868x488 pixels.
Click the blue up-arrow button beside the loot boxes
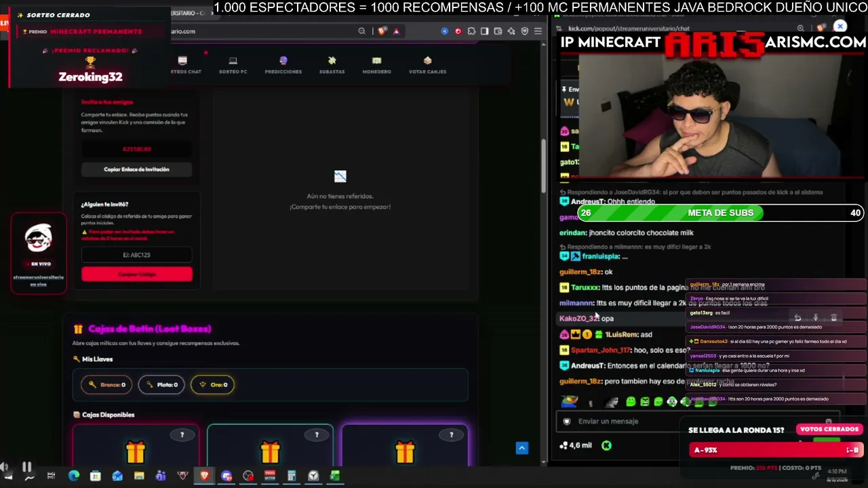pyautogui.click(x=521, y=448)
